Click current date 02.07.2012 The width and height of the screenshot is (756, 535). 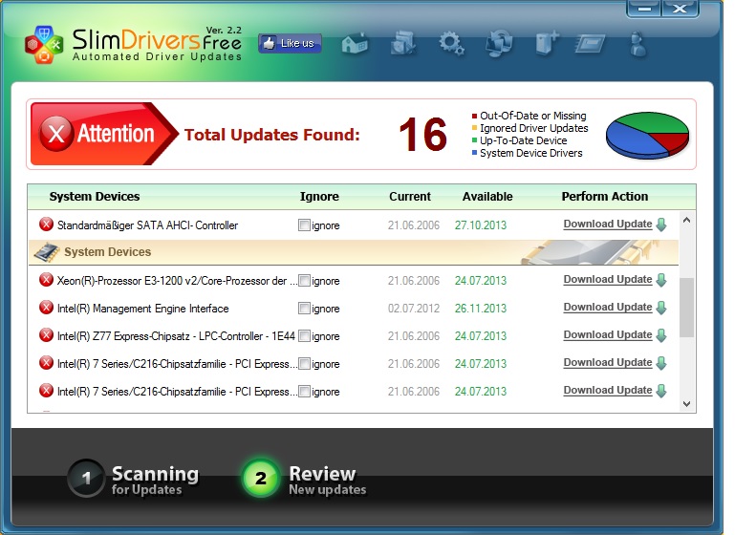tap(414, 309)
